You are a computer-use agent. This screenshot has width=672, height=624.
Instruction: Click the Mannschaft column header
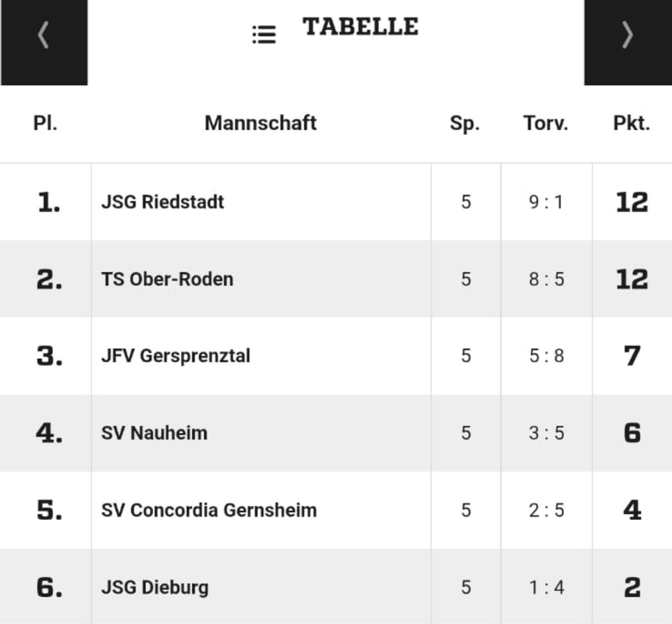click(x=260, y=123)
